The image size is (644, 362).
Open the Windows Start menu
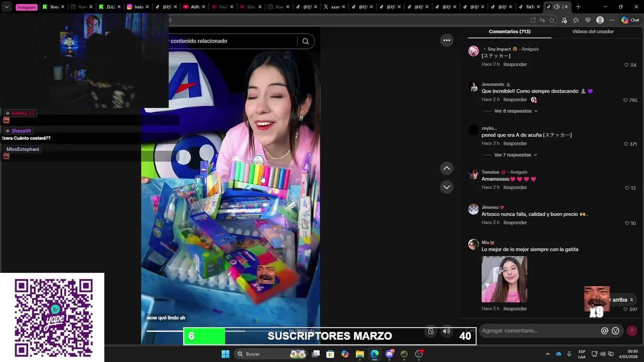click(225, 354)
